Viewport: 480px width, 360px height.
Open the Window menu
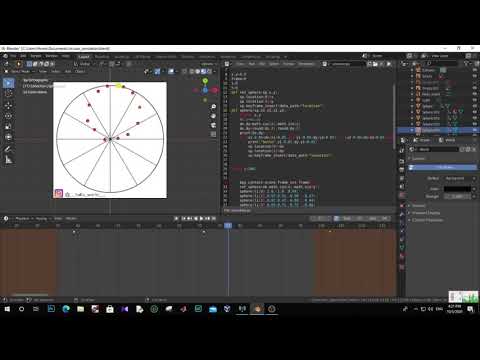click(52, 56)
